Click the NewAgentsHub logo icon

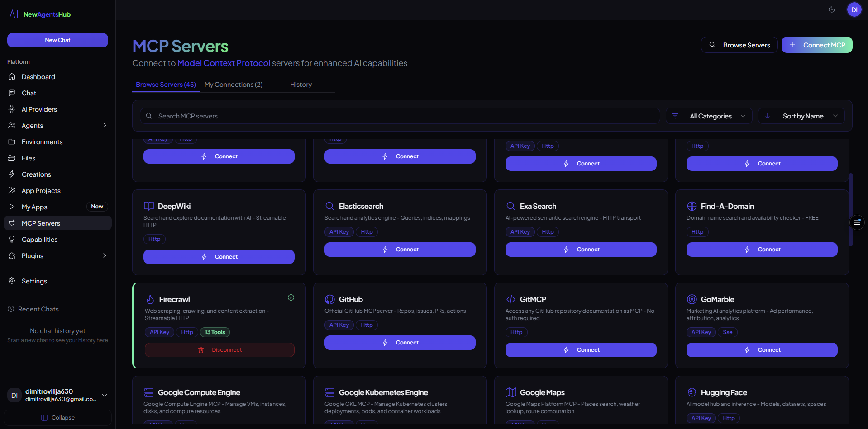click(x=14, y=14)
